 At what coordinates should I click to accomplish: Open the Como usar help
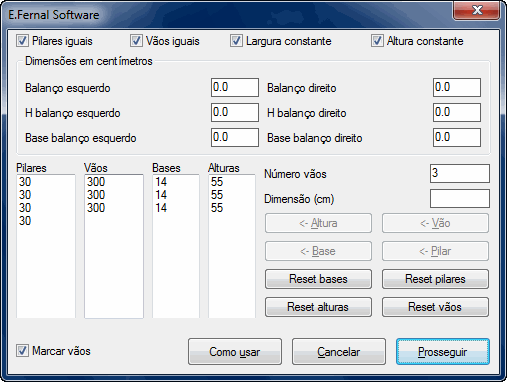pyautogui.click(x=235, y=352)
